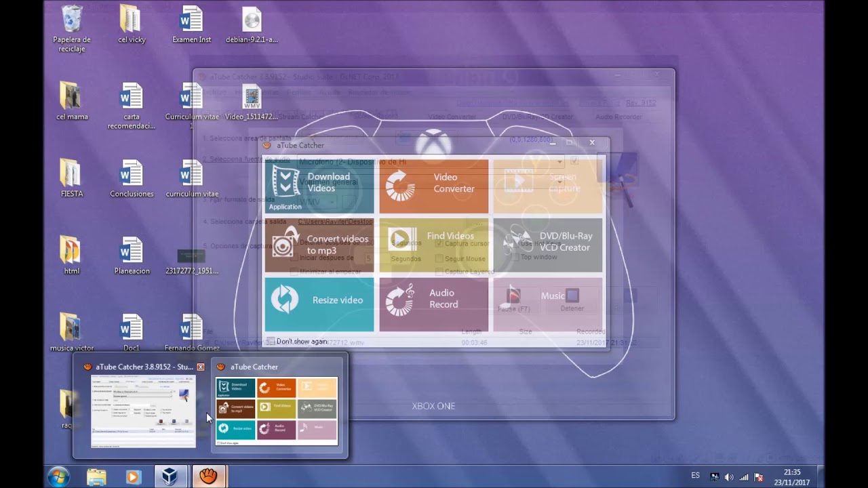868x488 pixels.
Task: Tick the Don't show again checkbox
Action: pos(271,341)
